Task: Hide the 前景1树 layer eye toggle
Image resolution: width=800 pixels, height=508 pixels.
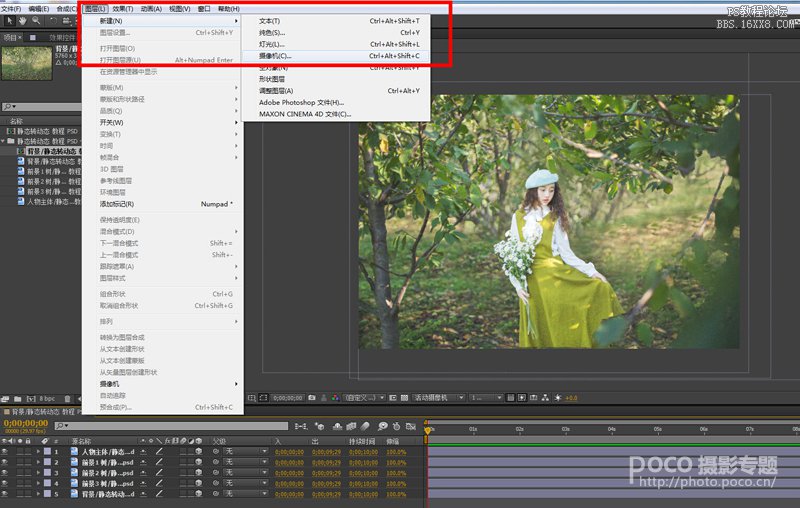Action: pos(5,462)
